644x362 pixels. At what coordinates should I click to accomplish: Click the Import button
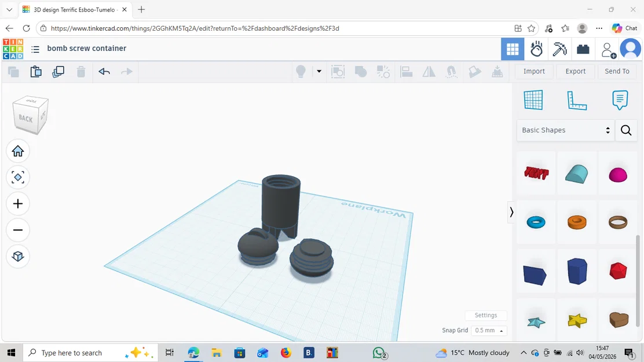[x=534, y=71]
